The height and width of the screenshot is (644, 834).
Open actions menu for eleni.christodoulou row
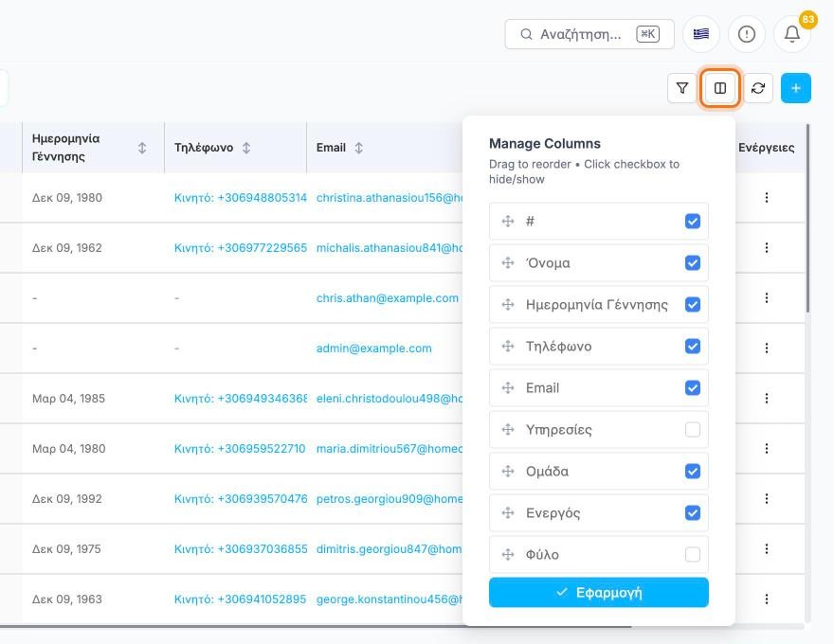767,398
